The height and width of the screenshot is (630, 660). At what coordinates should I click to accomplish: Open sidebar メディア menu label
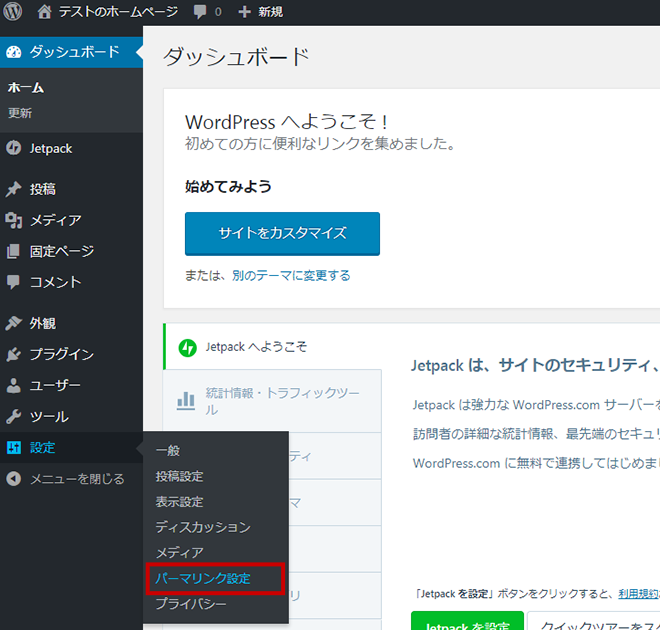click(x=56, y=220)
